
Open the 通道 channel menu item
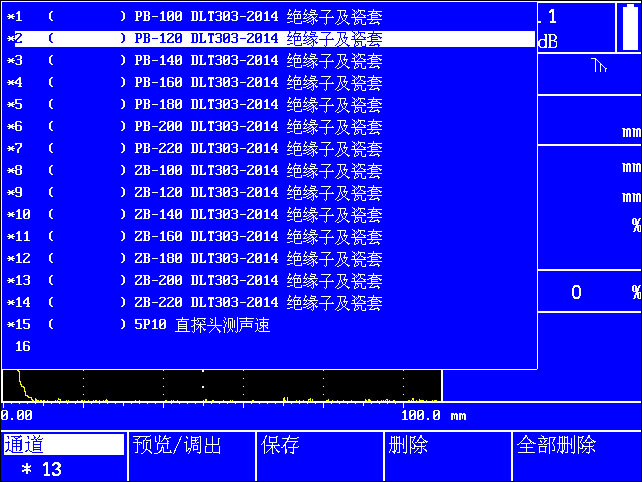click(64, 445)
